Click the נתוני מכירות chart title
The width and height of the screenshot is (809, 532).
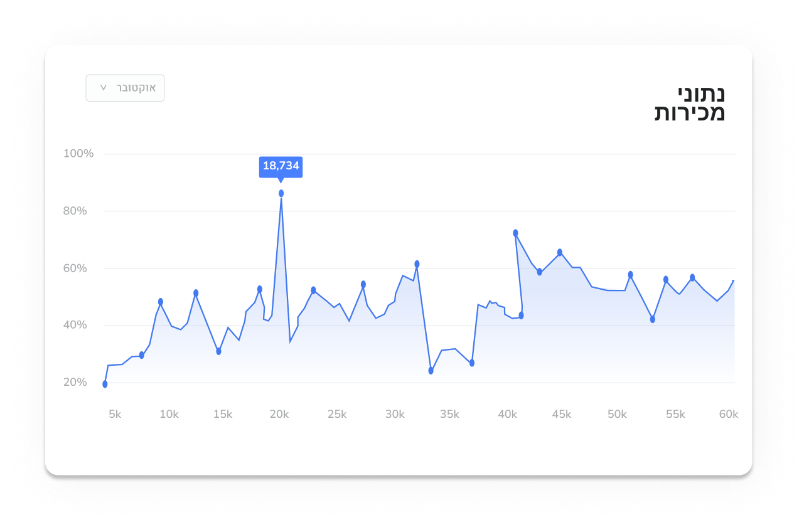pos(689,104)
